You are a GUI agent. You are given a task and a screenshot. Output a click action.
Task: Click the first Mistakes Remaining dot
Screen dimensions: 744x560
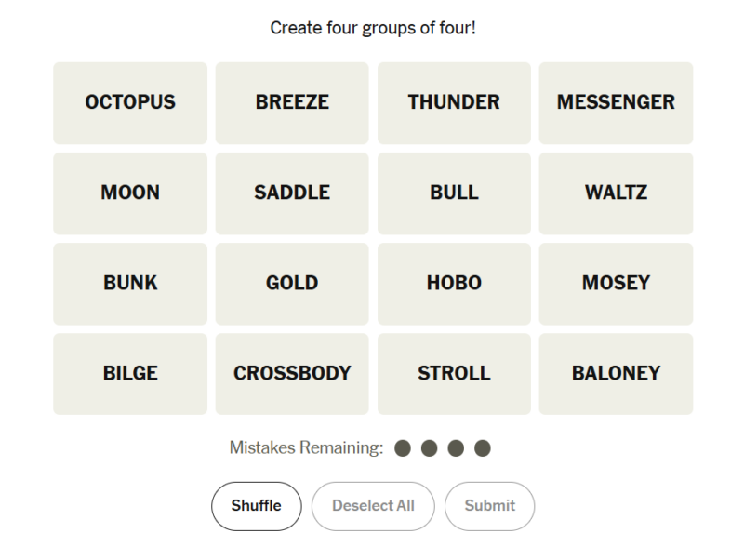coord(403,448)
